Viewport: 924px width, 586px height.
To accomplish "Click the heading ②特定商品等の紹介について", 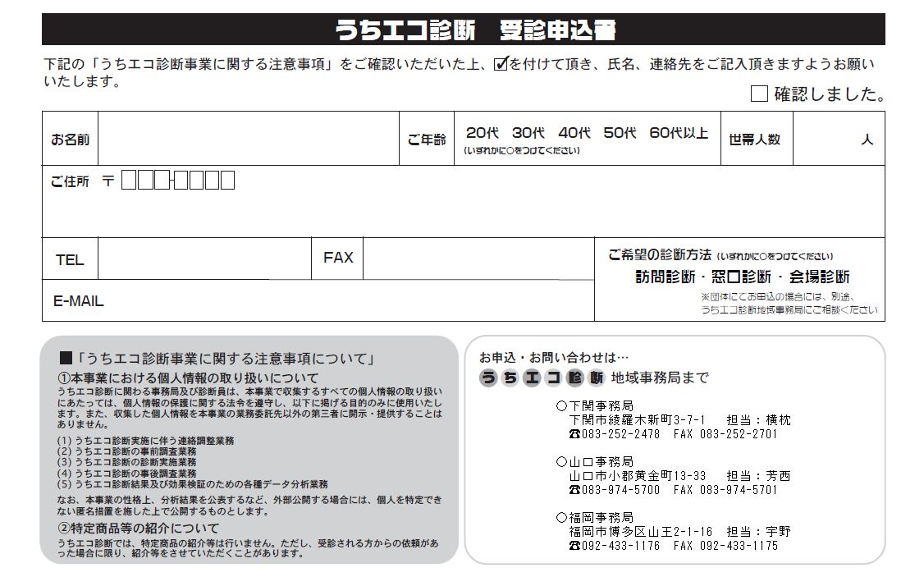I will [138, 529].
